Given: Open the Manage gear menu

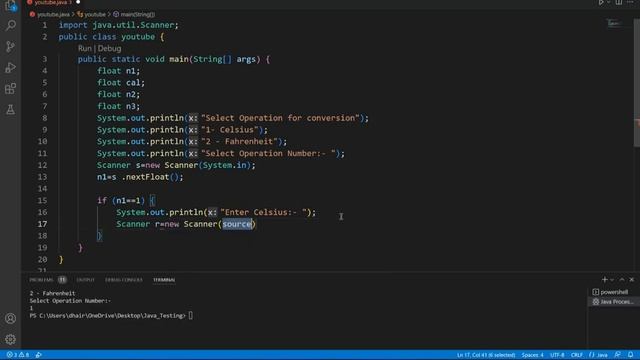Looking at the screenshot, I should point(10,339).
